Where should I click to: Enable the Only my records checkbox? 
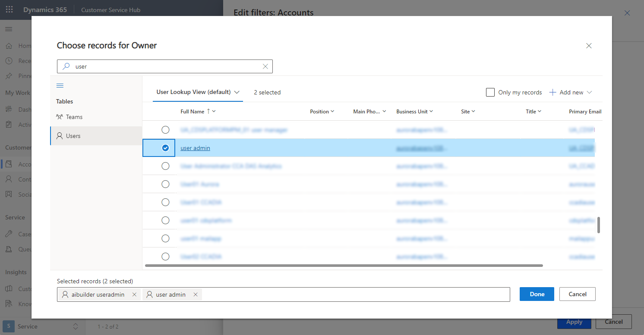tap(490, 92)
